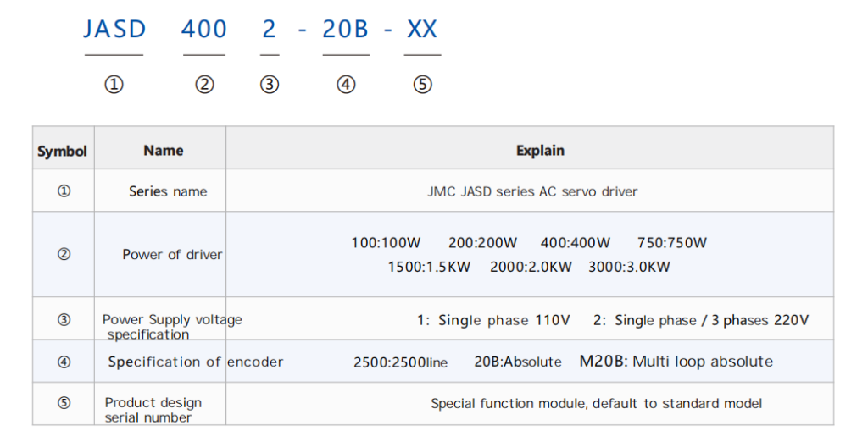Click the Specification of encoder cell
This screenshot has height=442, width=868.
pyautogui.click(x=196, y=362)
